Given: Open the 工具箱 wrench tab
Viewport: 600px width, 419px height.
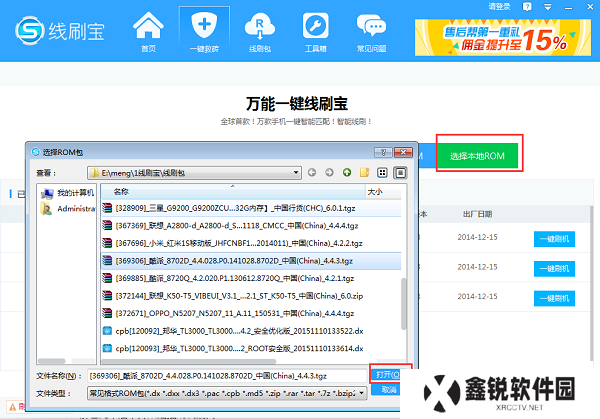Looking at the screenshot, I should pos(315,32).
